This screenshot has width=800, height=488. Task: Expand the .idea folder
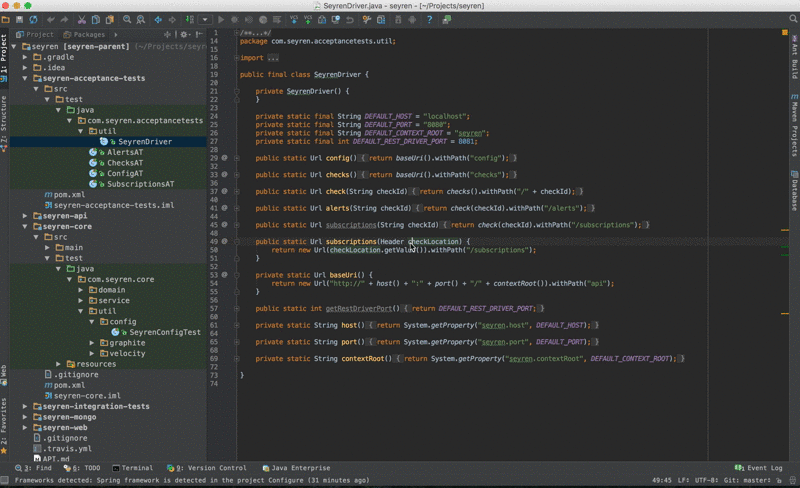coord(25,67)
